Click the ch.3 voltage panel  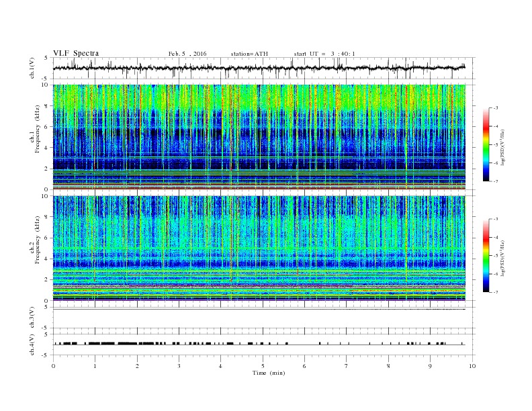coord(264,318)
